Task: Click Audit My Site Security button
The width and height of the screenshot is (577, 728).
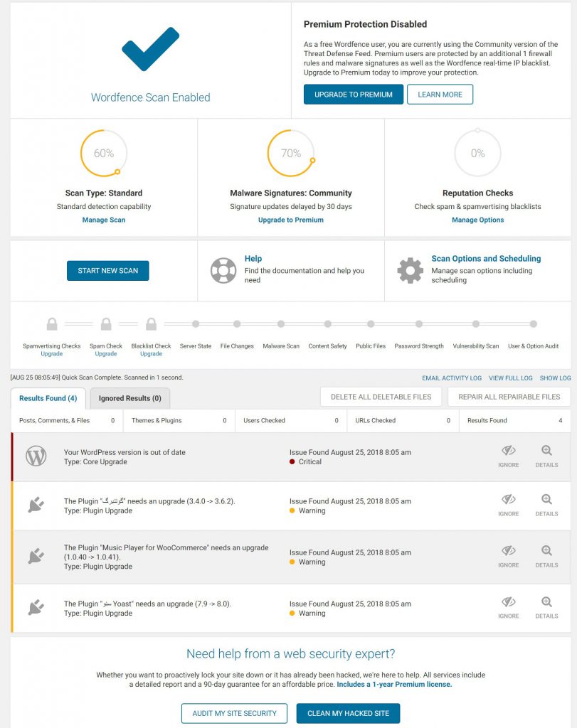Action: (234, 713)
